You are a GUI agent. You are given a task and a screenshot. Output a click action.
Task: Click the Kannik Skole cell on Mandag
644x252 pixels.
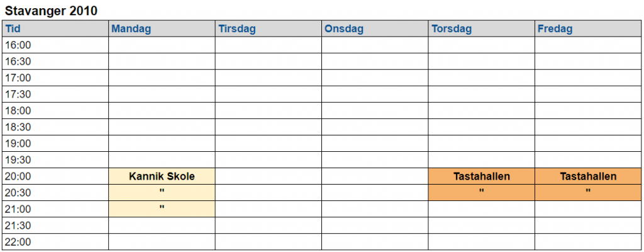tap(162, 176)
